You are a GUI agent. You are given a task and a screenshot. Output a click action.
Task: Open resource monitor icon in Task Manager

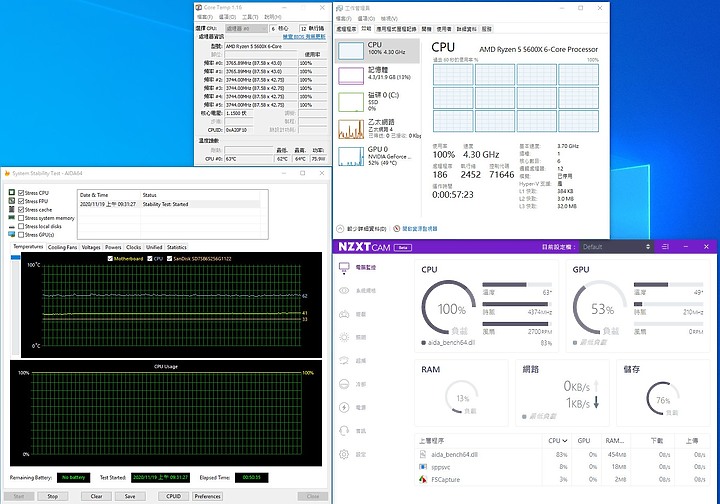pos(397,229)
